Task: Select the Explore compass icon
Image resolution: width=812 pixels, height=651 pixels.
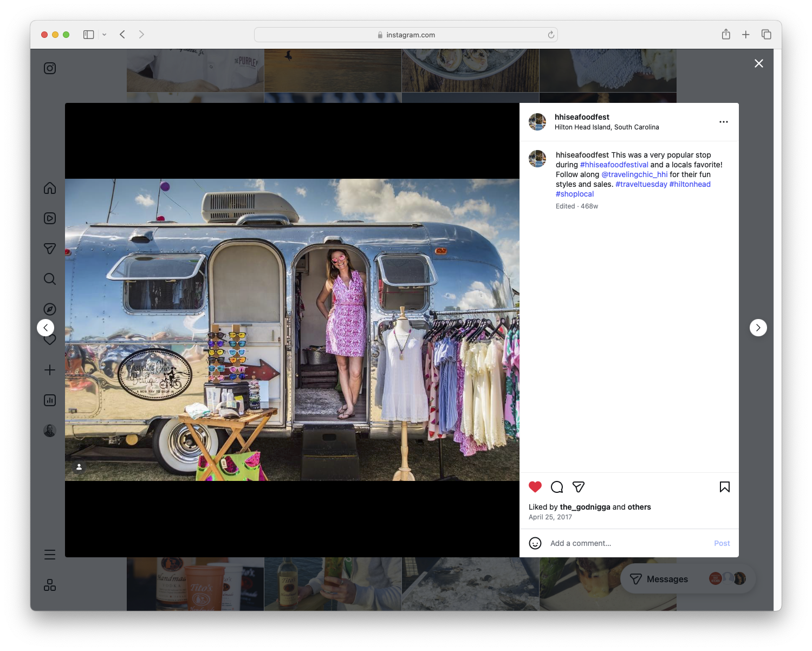Action: (49, 309)
